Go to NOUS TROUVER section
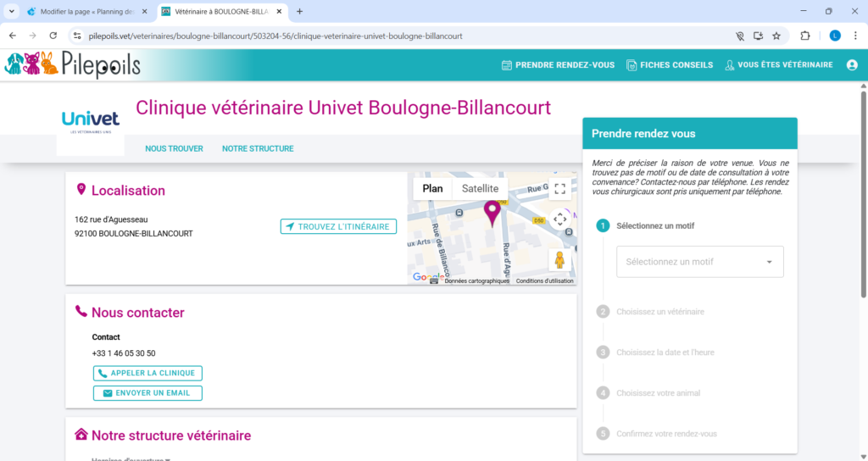 (174, 148)
